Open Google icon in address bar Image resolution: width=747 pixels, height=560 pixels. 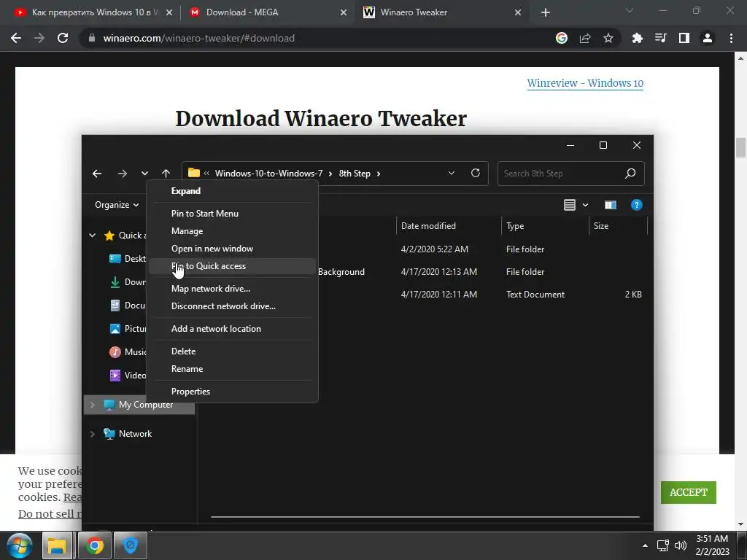562,38
